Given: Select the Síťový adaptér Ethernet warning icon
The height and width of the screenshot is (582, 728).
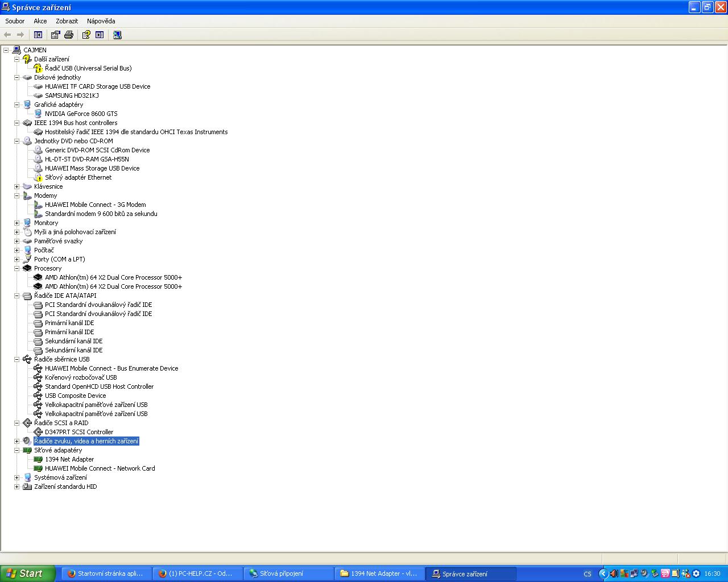Looking at the screenshot, I should 38,177.
